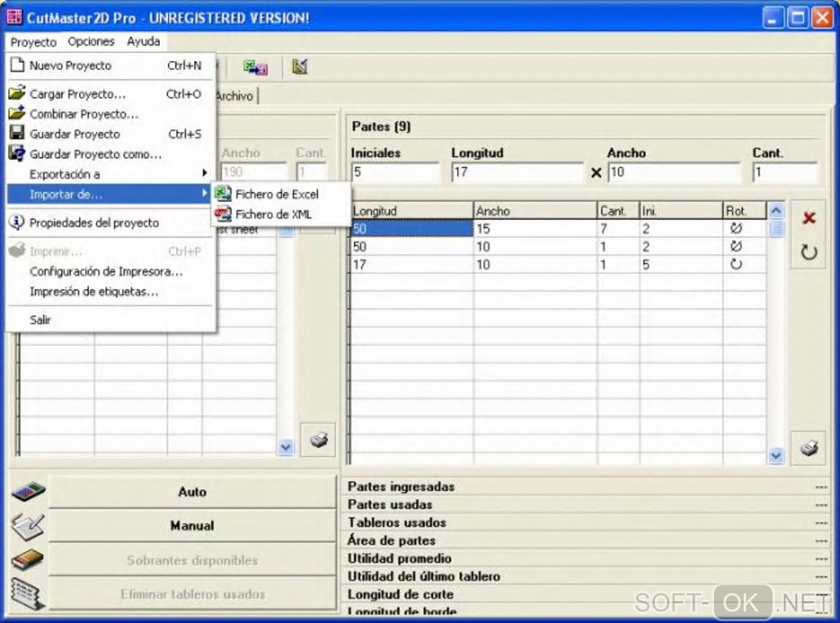Print the sheets list with printer icon
Viewport: 840px width, 623px height.
click(x=318, y=439)
